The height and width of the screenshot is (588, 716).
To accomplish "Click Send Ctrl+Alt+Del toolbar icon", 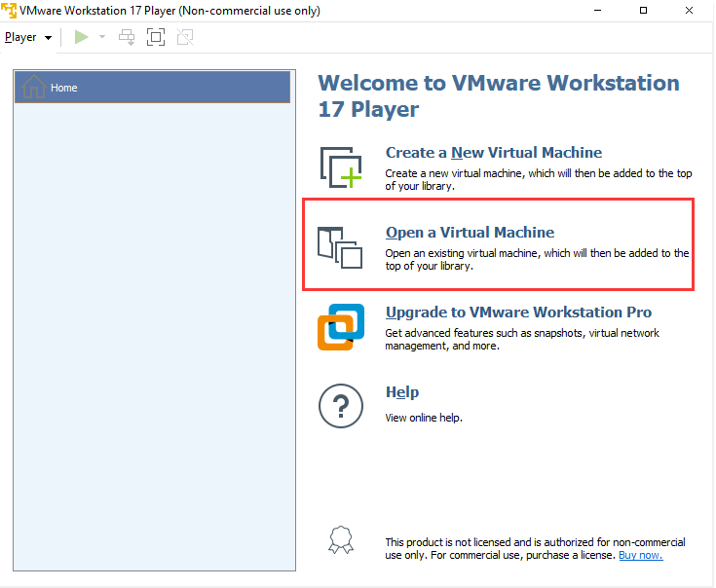I will click(127, 37).
